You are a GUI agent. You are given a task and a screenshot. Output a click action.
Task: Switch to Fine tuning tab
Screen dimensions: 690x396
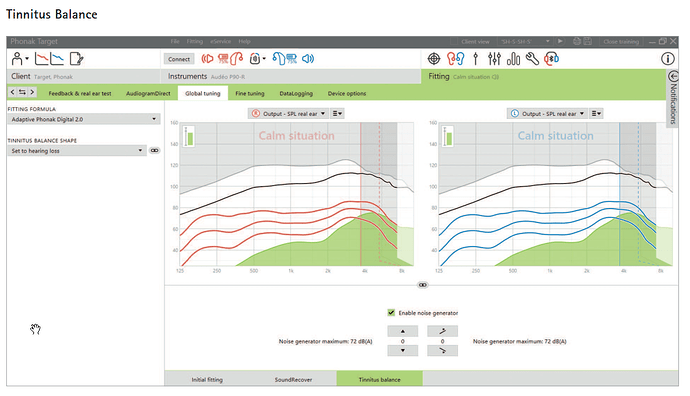click(x=250, y=93)
